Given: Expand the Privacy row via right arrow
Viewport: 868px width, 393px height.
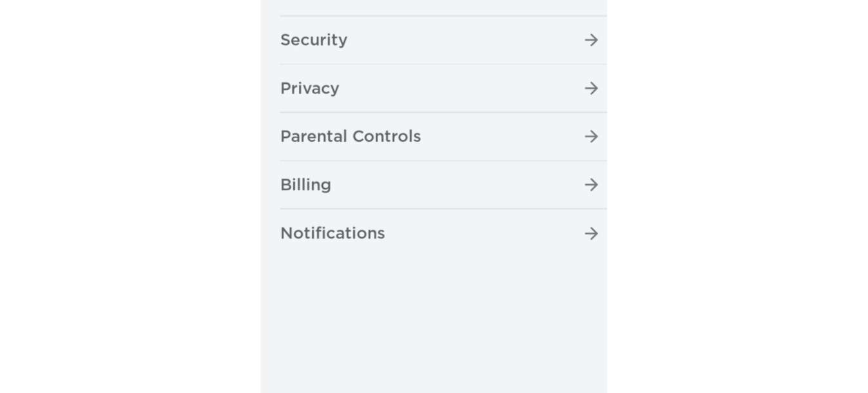Looking at the screenshot, I should pyautogui.click(x=591, y=88).
